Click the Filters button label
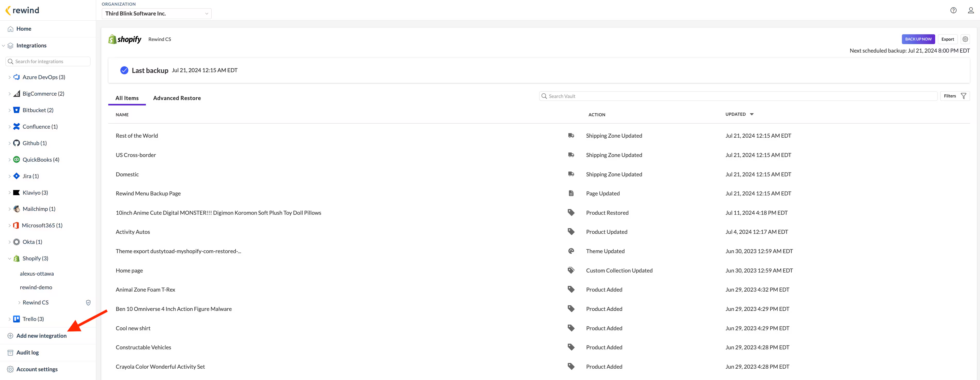 (x=950, y=96)
